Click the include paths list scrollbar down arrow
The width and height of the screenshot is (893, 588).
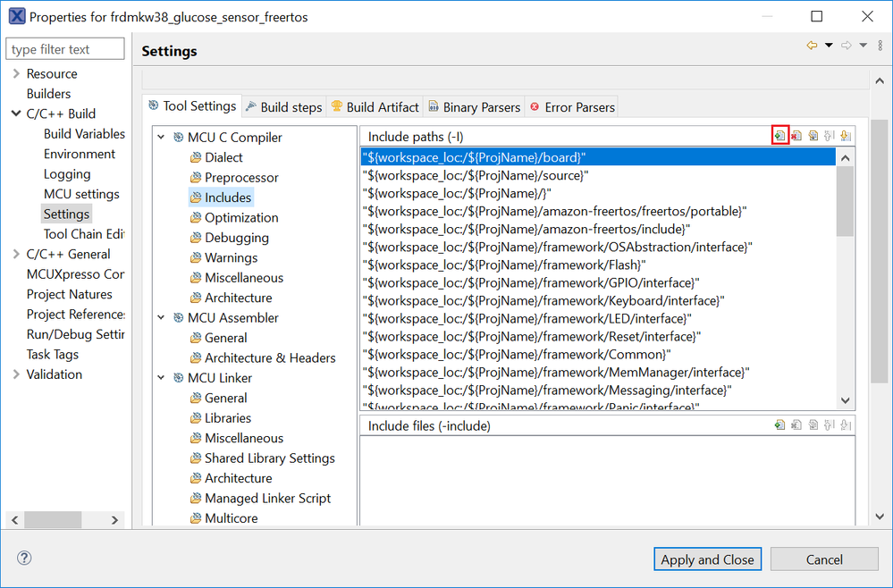pos(845,401)
